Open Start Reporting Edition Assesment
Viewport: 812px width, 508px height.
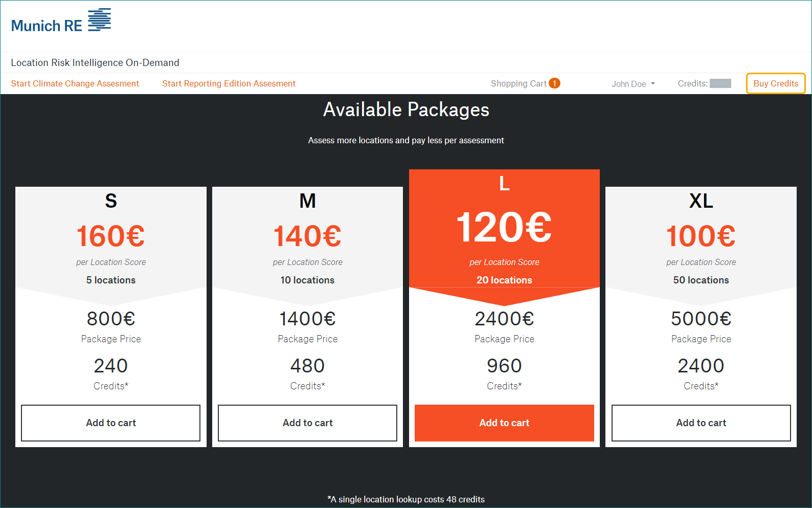(x=229, y=83)
